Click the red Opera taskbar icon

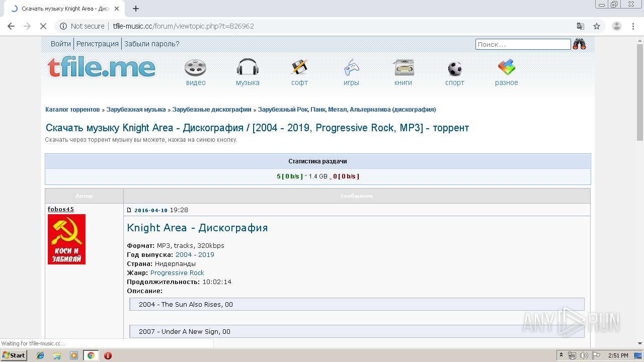108,355
